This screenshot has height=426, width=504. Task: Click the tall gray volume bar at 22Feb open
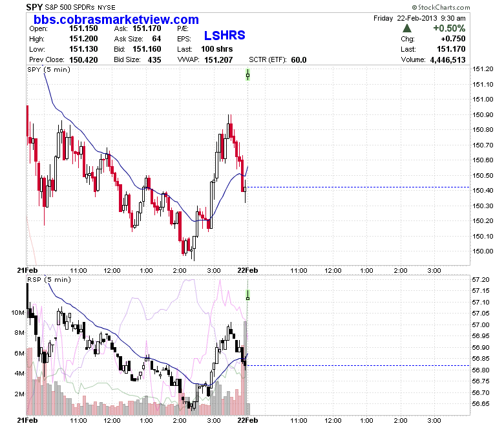click(x=246, y=368)
